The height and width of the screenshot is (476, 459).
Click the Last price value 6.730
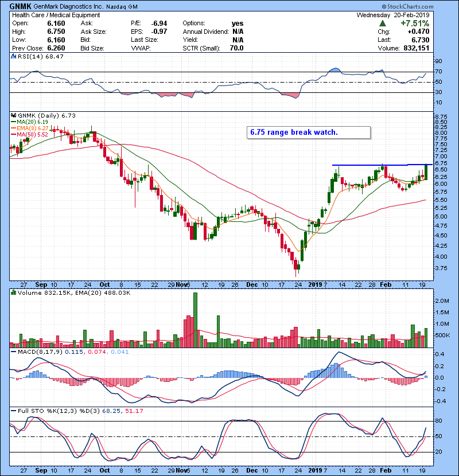point(421,40)
